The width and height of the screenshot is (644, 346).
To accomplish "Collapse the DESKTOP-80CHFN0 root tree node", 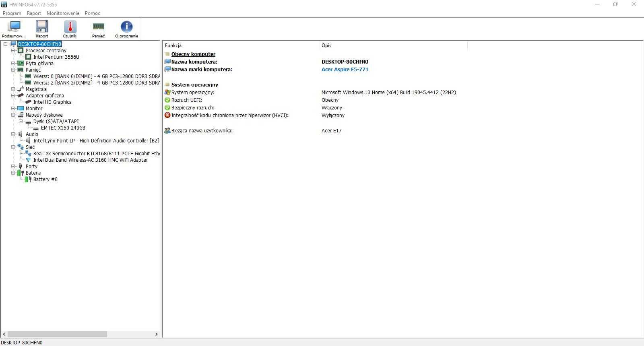I will click(x=5, y=44).
